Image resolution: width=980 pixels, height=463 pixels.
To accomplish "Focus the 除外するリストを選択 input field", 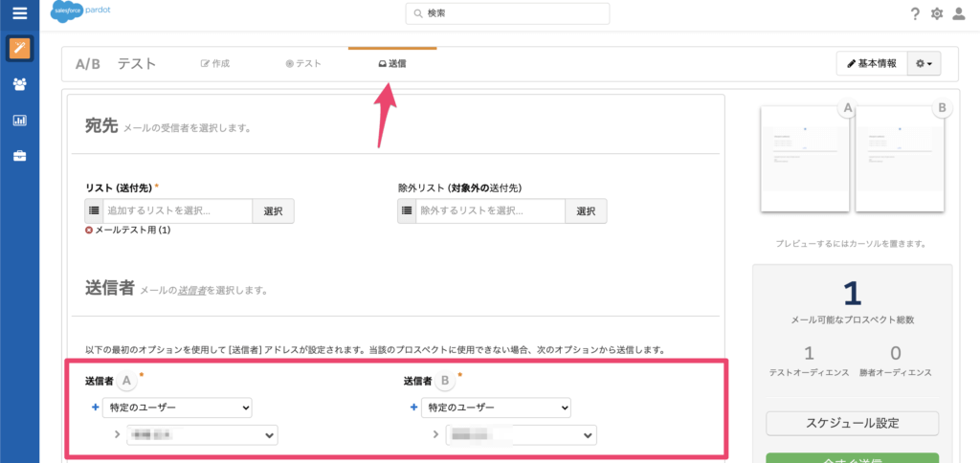I will (x=490, y=211).
